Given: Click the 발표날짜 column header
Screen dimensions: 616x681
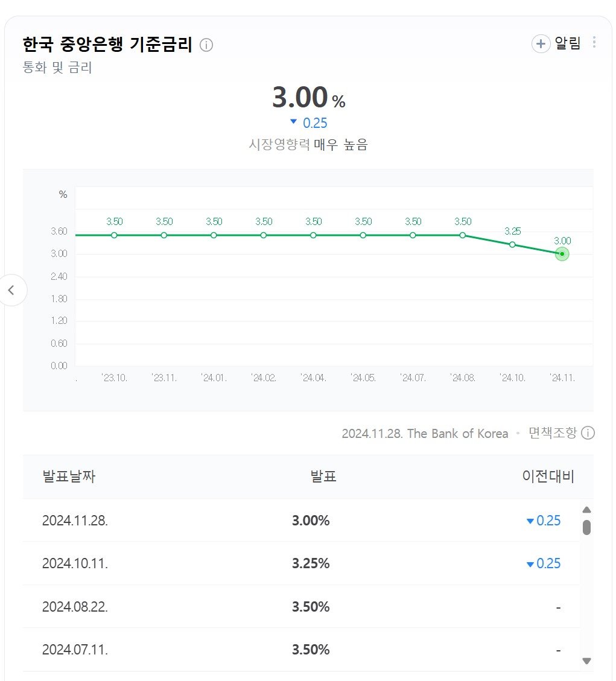Looking at the screenshot, I should pyautogui.click(x=69, y=477).
